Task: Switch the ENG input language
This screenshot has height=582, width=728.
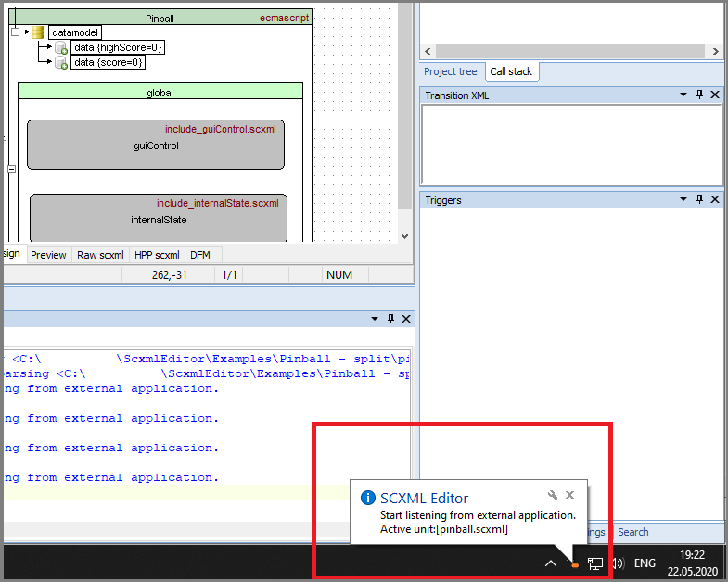Action: coord(645,563)
